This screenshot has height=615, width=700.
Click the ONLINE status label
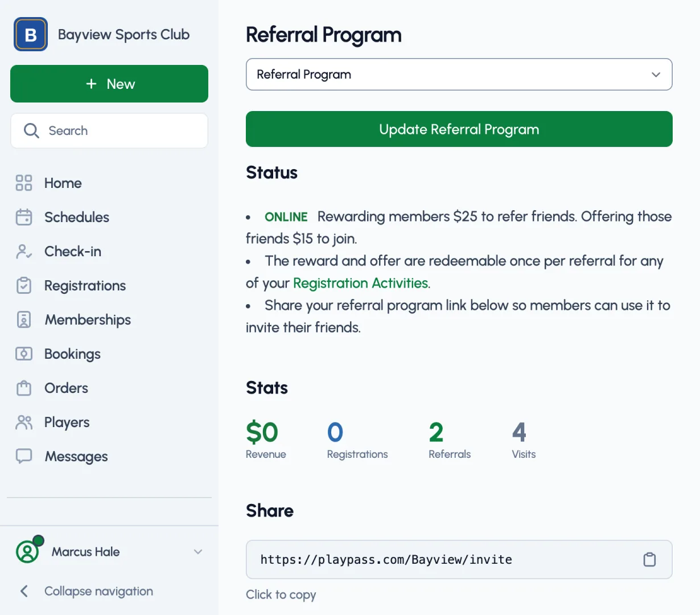[286, 217]
